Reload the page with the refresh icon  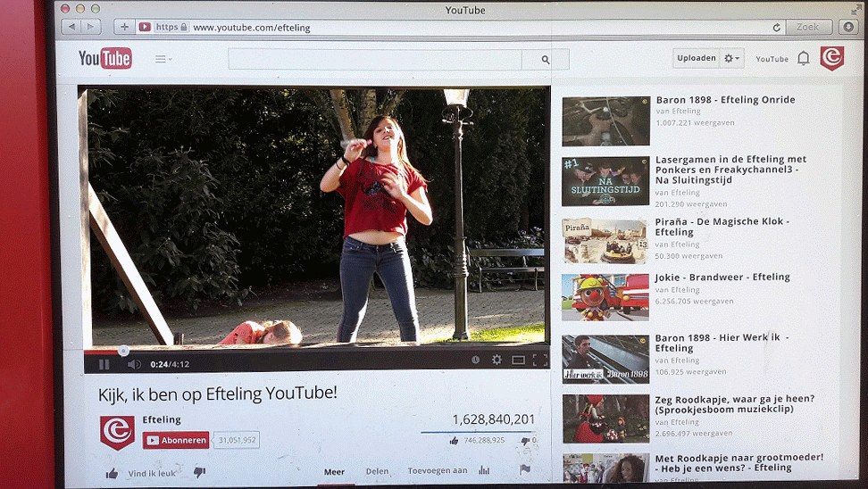click(776, 27)
